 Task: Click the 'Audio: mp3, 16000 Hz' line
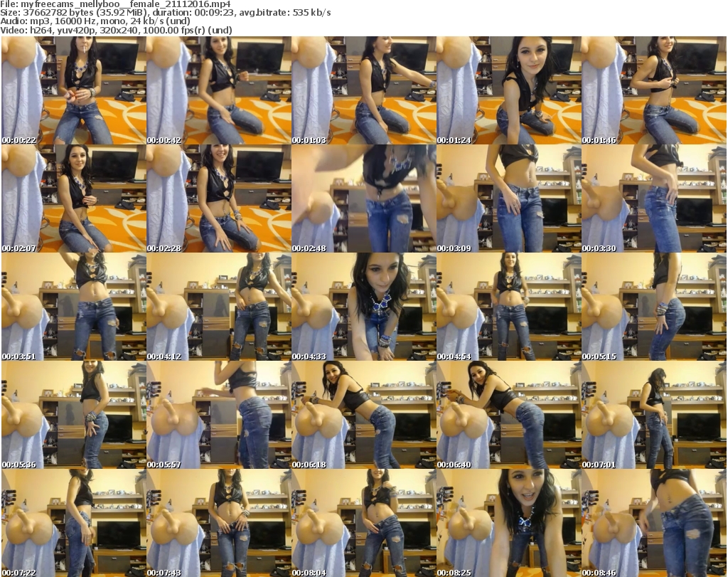click(x=95, y=21)
